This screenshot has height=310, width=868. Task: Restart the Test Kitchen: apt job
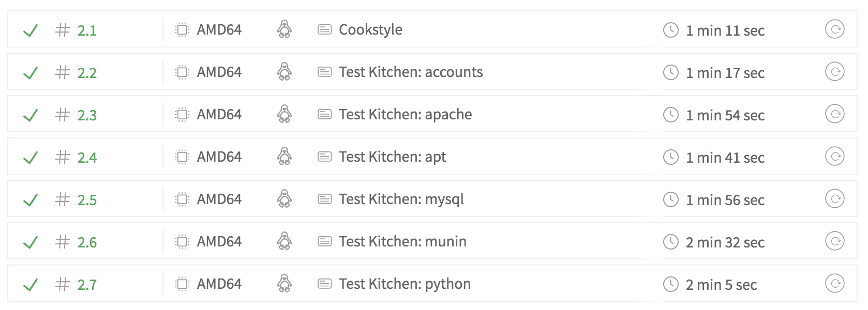(x=834, y=157)
